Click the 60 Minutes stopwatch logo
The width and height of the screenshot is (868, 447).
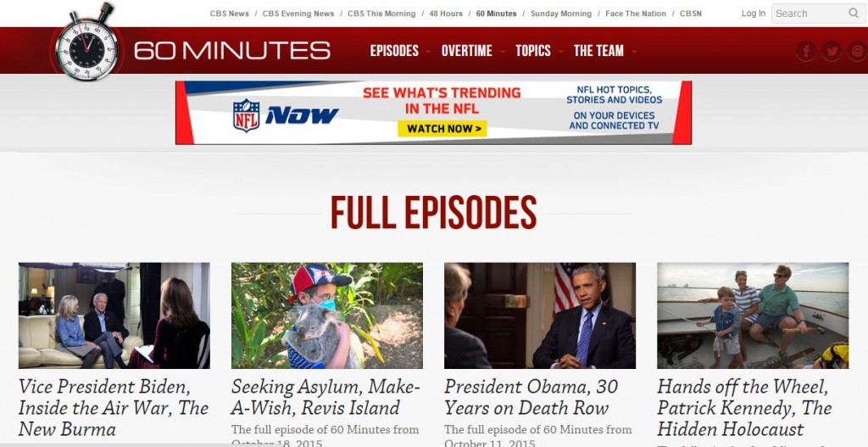87,43
